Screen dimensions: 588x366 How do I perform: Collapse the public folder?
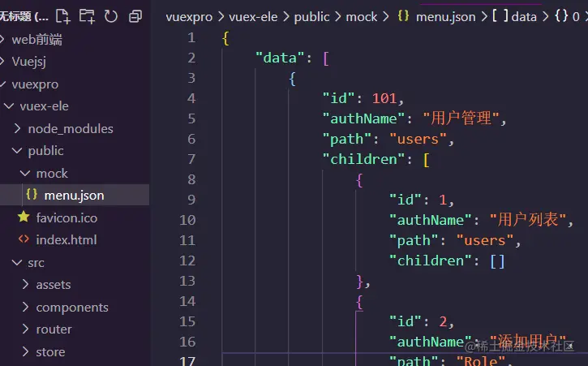coord(17,150)
